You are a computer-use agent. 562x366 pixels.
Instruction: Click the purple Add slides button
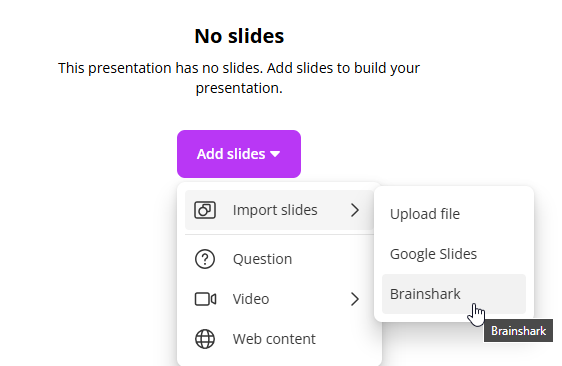[x=239, y=154]
